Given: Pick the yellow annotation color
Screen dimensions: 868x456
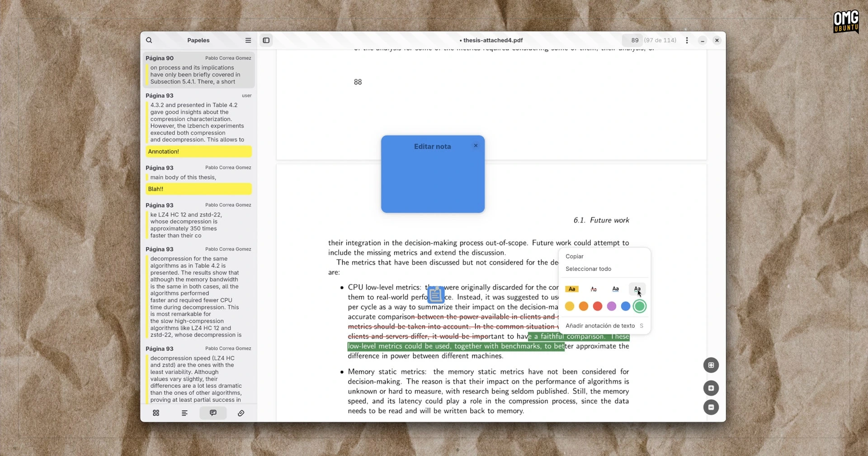Looking at the screenshot, I should (x=570, y=306).
